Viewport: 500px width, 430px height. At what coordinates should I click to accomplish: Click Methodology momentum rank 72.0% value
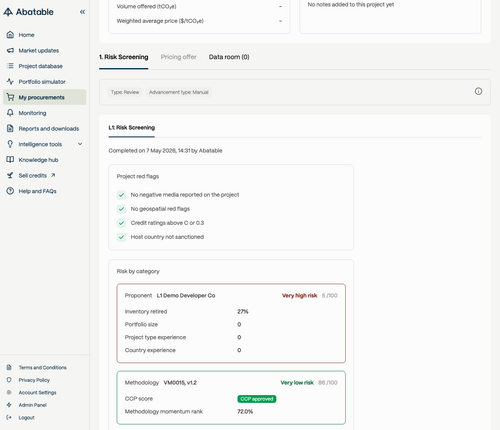[x=245, y=411]
